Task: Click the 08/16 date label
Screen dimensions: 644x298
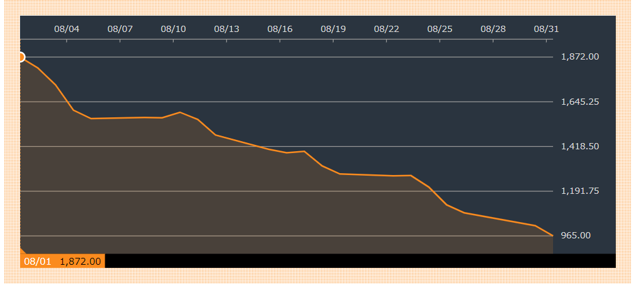Action: click(280, 29)
